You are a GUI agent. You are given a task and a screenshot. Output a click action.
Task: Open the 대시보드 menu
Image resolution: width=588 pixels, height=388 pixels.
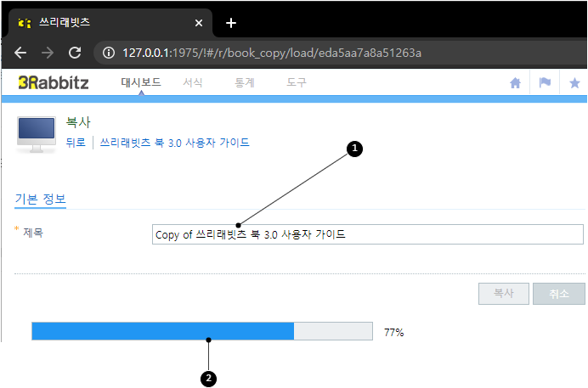click(x=141, y=82)
